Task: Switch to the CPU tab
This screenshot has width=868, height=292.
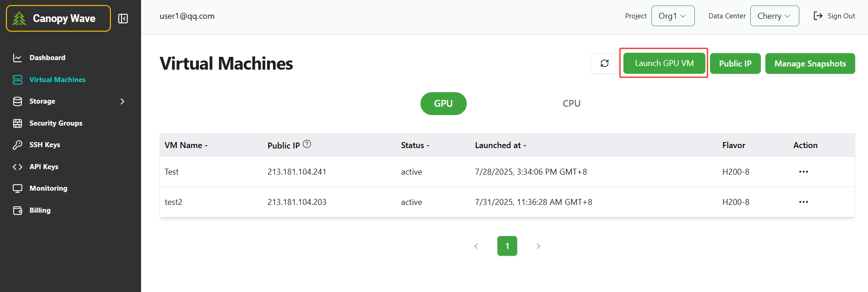Action: tap(571, 104)
